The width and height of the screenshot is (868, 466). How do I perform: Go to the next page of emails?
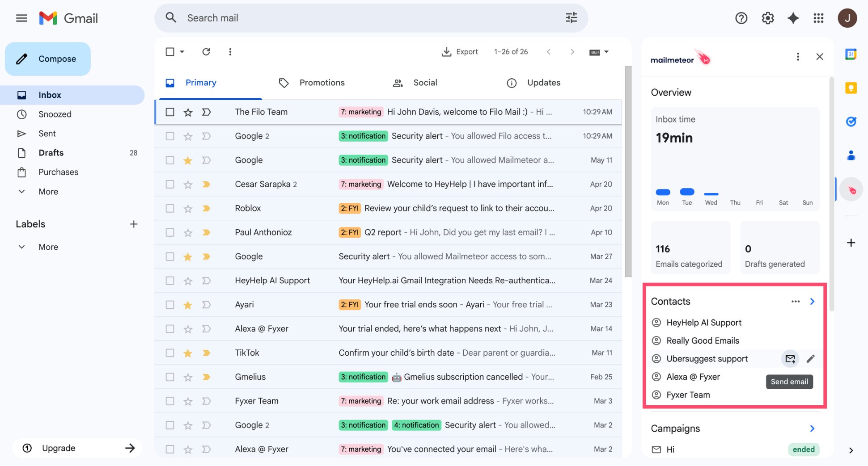coord(572,52)
